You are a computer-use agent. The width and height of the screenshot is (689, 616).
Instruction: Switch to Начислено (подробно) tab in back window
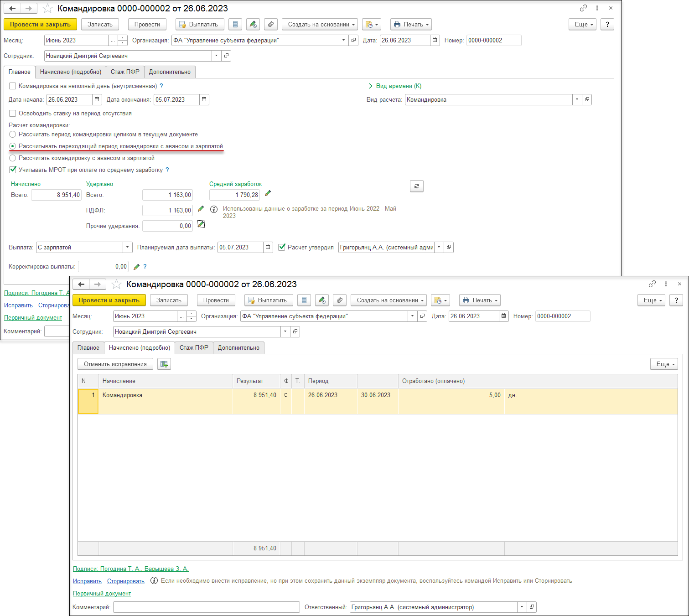tap(71, 72)
